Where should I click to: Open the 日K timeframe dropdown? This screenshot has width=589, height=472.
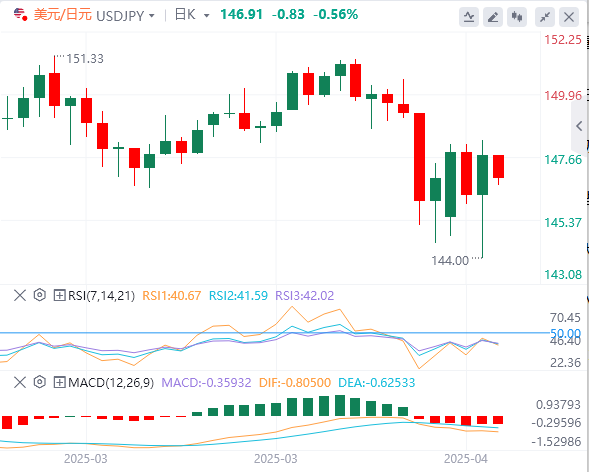(206, 16)
